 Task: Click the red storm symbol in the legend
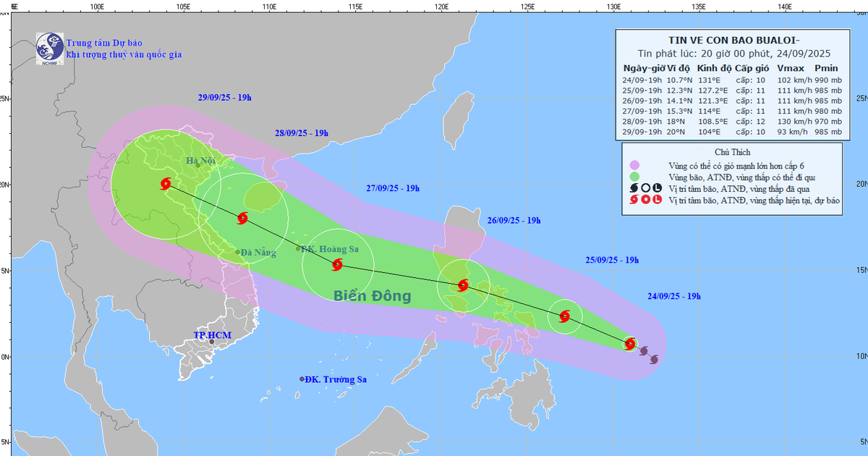click(x=634, y=200)
